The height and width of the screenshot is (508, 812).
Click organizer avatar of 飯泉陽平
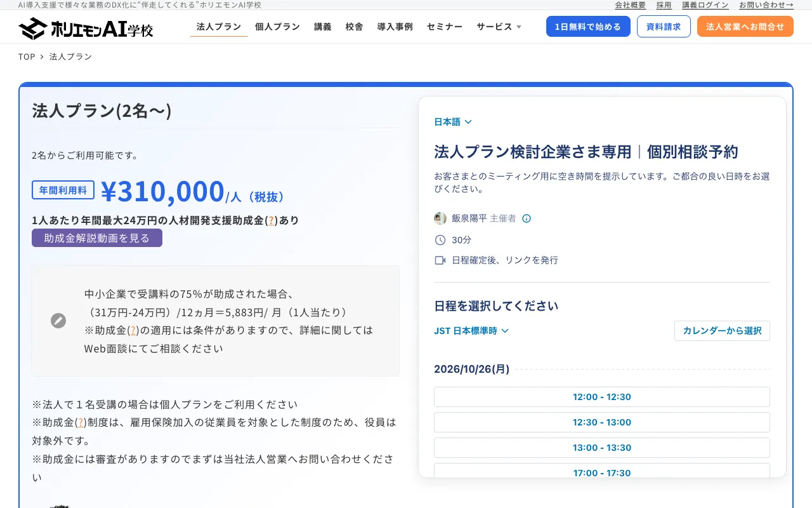[x=440, y=218]
